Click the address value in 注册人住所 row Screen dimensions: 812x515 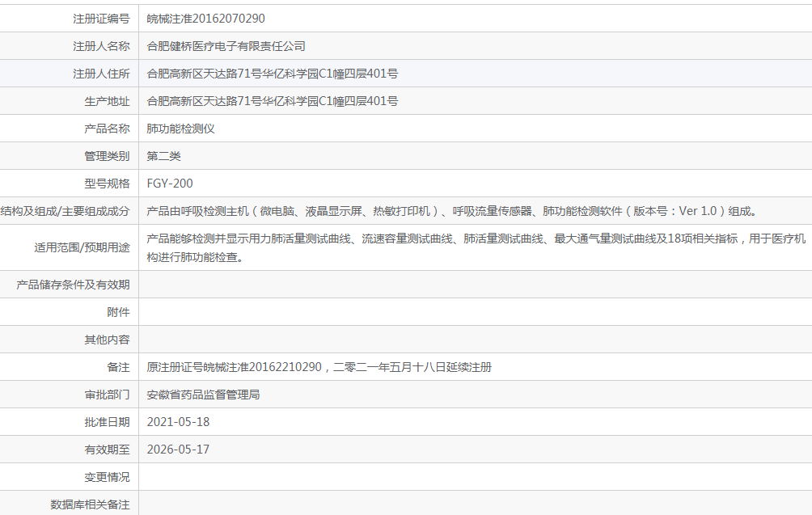point(272,74)
